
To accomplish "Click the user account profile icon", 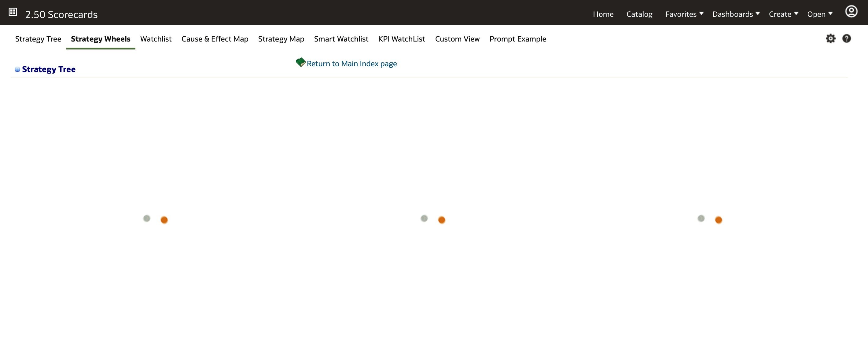I will [851, 11].
